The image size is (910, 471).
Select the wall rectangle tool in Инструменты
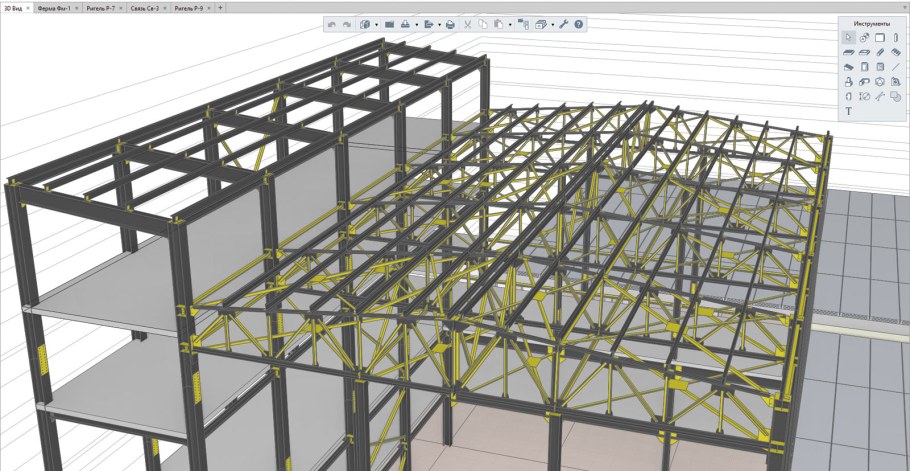(880, 38)
